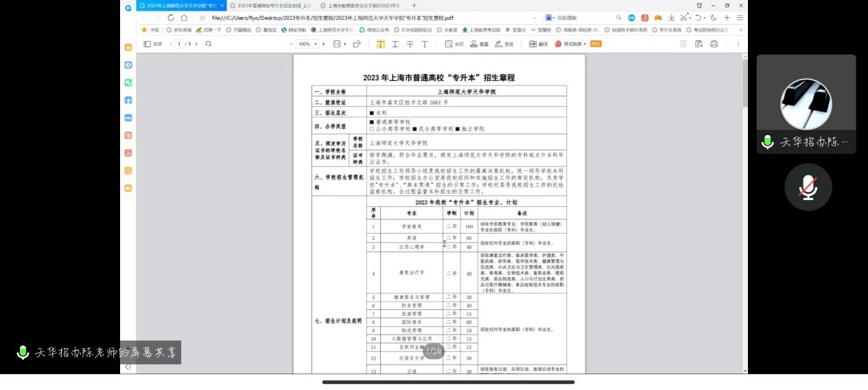Open the download manager icon

[672, 18]
